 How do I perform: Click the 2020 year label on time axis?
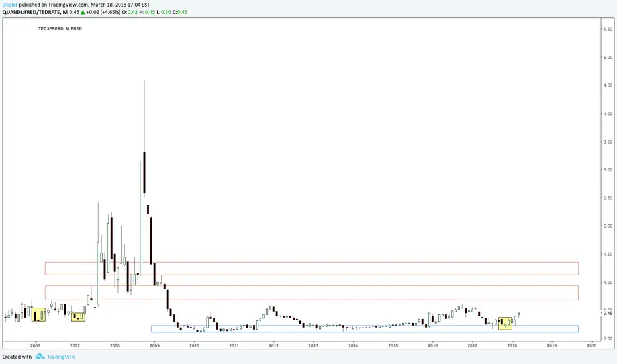pyautogui.click(x=591, y=346)
